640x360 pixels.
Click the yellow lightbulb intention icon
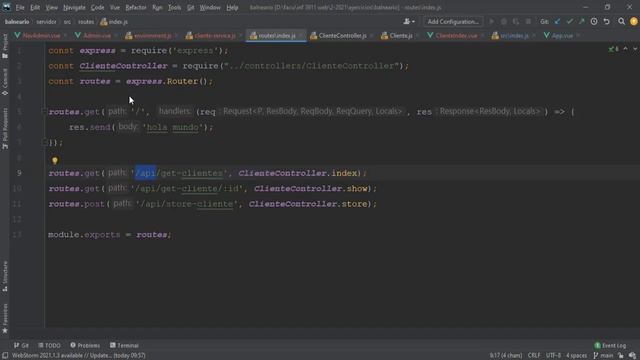55,160
